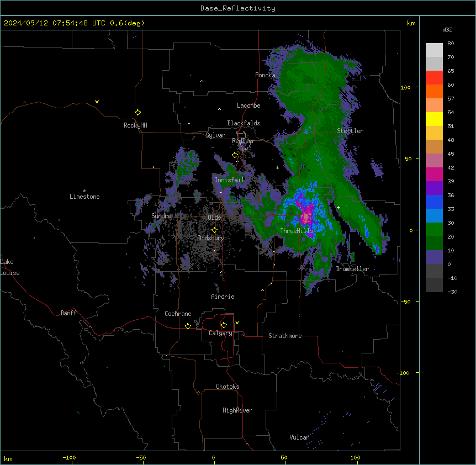Click the Limestone label
This screenshot has width=476, height=465.
click(84, 197)
